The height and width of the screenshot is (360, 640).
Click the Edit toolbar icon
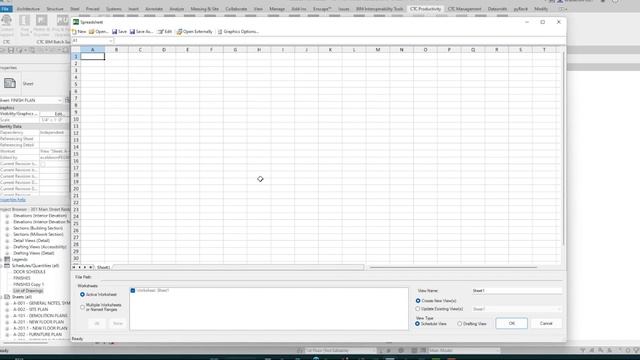click(x=161, y=31)
